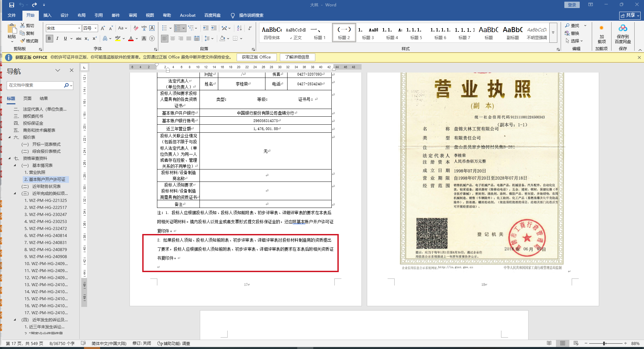644x349 pixels.
Task: Click the 获取正版 Office button
Action: (x=256, y=57)
